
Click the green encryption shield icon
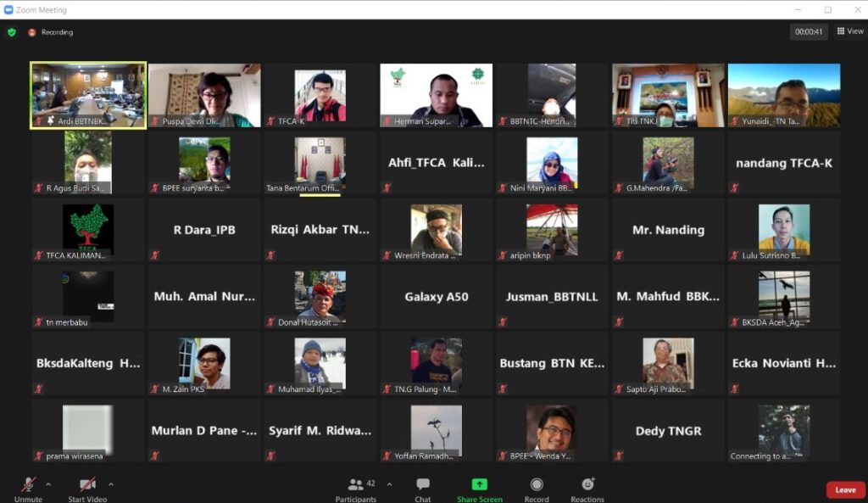(x=12, y=32)
